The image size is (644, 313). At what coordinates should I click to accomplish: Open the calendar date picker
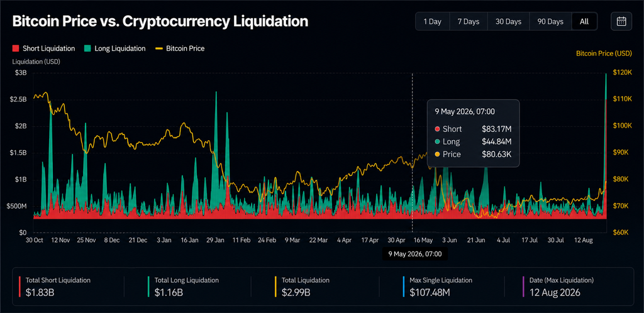[621, 21]
